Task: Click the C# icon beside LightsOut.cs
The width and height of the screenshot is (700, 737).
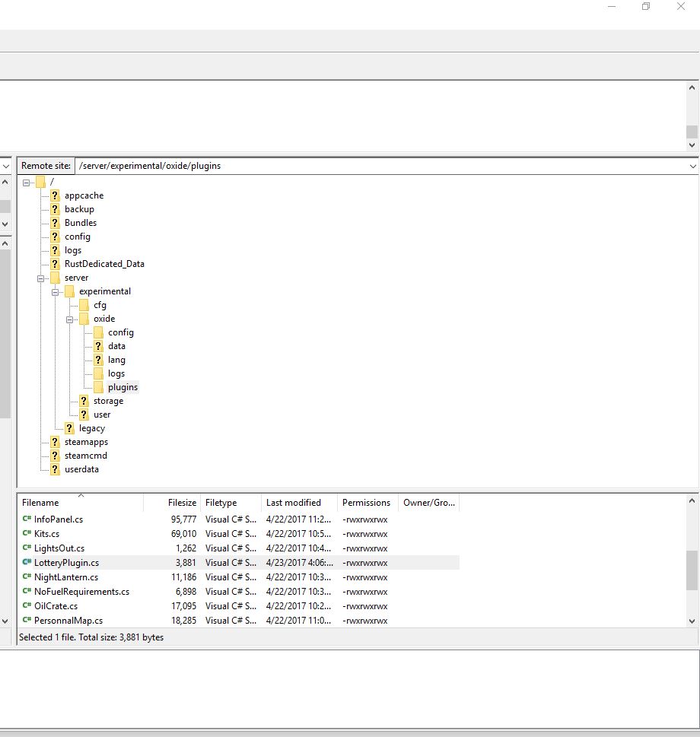Action: [27, 548]
